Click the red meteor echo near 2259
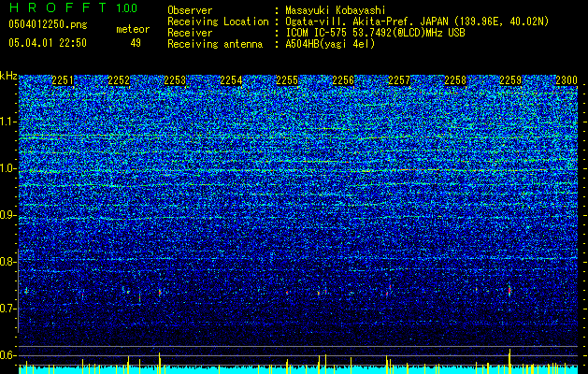The image size is (588, 374). click(509, 291)
